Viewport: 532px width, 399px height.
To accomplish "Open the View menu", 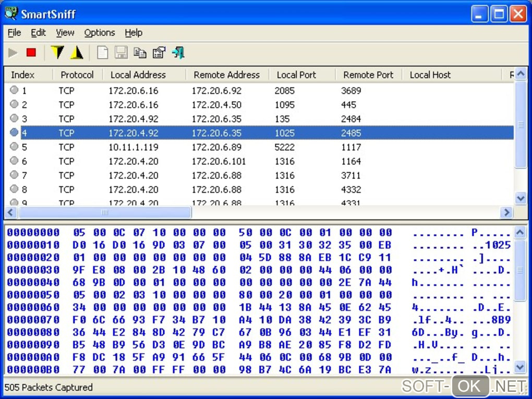I will pyautogui.click(x=65, y=32).
